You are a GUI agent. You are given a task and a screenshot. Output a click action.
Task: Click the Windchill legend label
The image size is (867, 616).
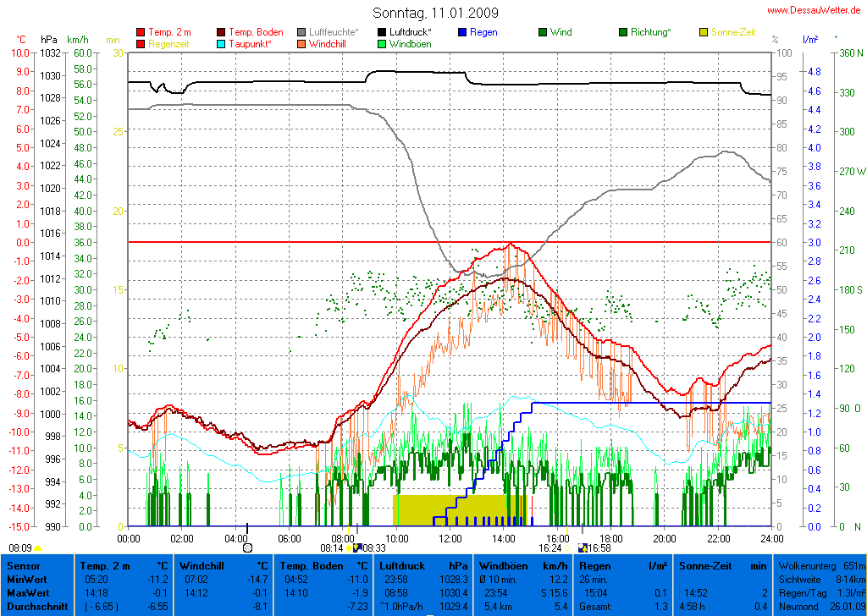[333, 43]
